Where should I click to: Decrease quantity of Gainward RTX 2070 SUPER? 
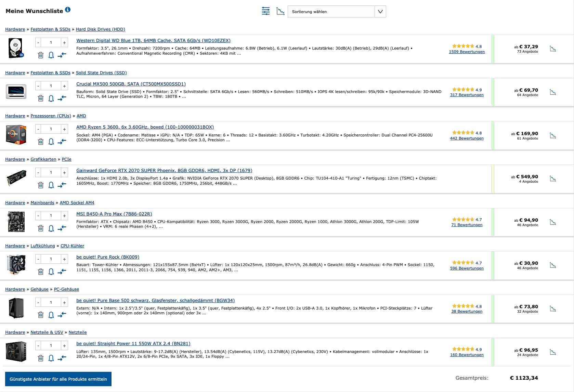[x=38, y=172]
